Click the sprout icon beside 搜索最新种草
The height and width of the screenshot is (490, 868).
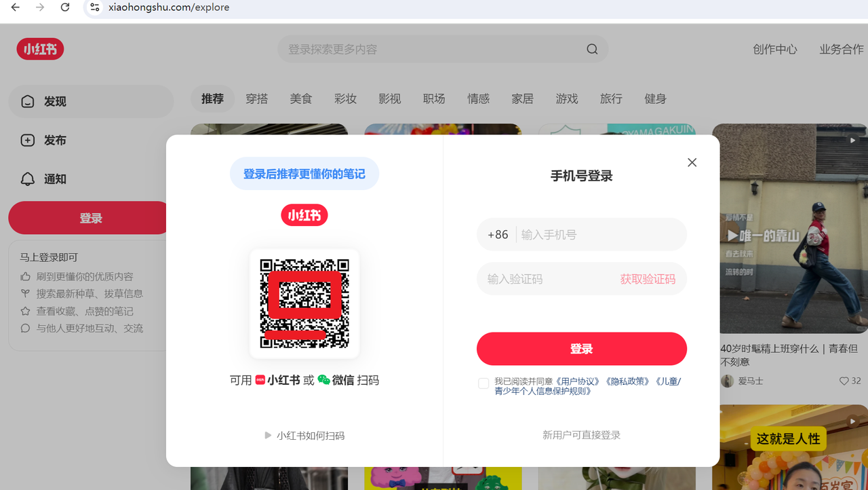[26, 294]
